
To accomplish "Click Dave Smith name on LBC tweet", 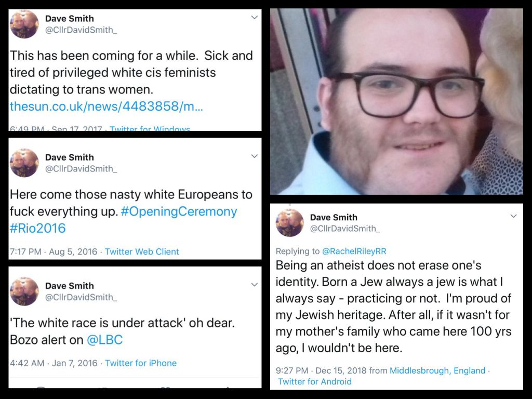I will pyautogui.click(x=70, y=286).
